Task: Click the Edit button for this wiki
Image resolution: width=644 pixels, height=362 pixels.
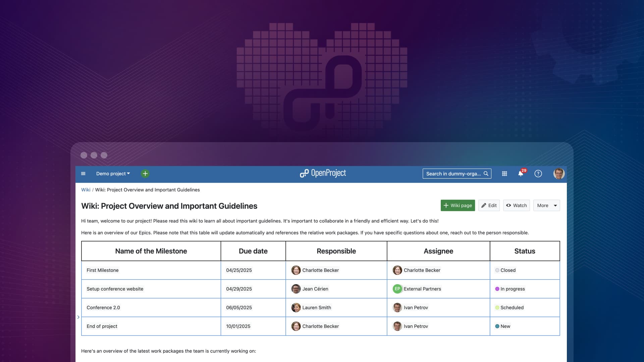Action: tap(489, 205)
